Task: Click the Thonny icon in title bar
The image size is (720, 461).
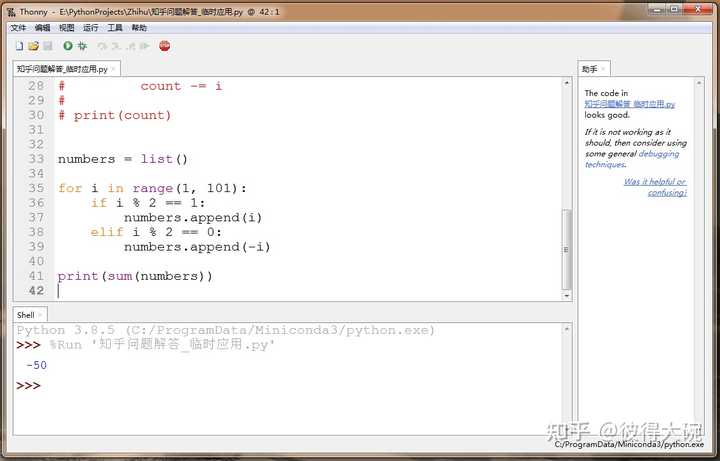Action: click(x=11, y=12)
